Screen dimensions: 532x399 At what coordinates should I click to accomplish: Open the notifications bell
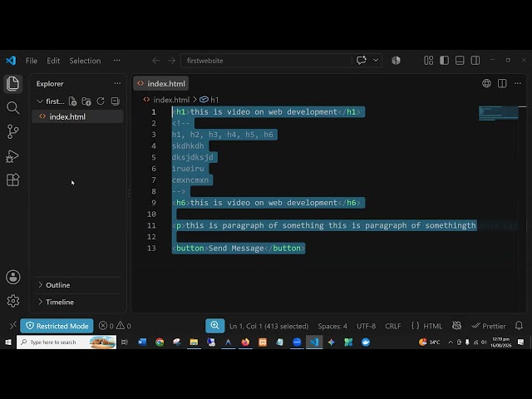click(x=519, y=326)
